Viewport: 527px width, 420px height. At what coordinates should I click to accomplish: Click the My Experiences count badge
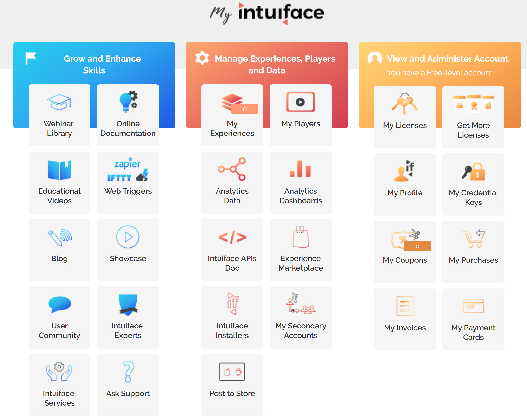click(x=245, y=109)
